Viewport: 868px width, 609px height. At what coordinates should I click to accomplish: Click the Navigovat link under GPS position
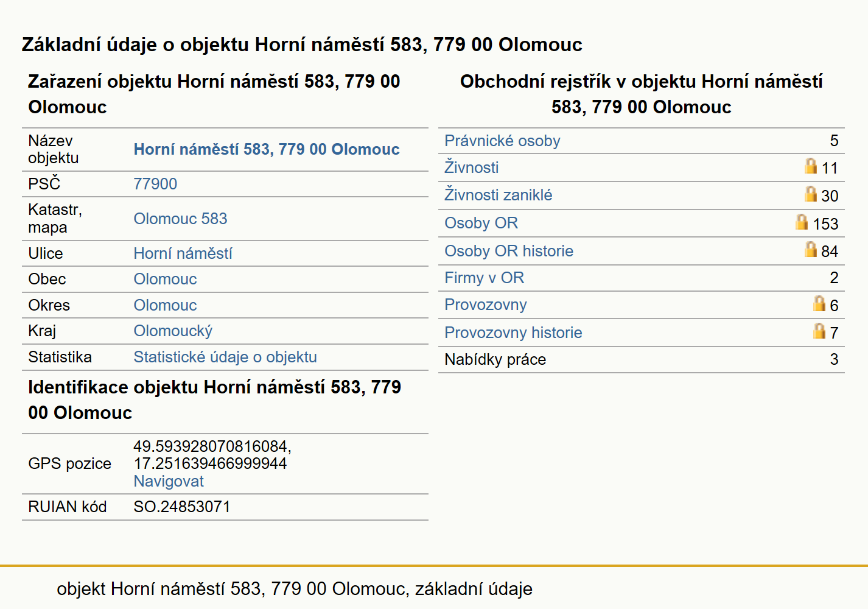[x=169, y=481]
